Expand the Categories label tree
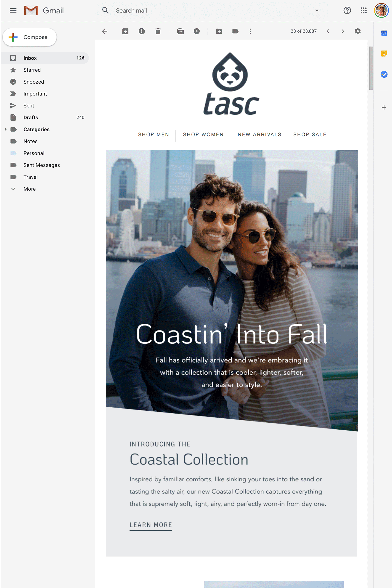This screenshot has width=392, height=588. pos(6,130)
